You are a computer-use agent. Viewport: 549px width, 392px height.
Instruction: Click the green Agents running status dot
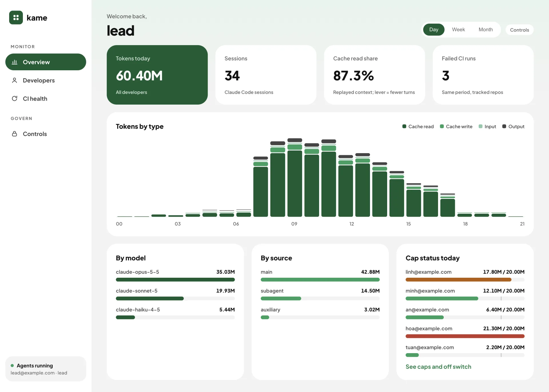point(12,365)
